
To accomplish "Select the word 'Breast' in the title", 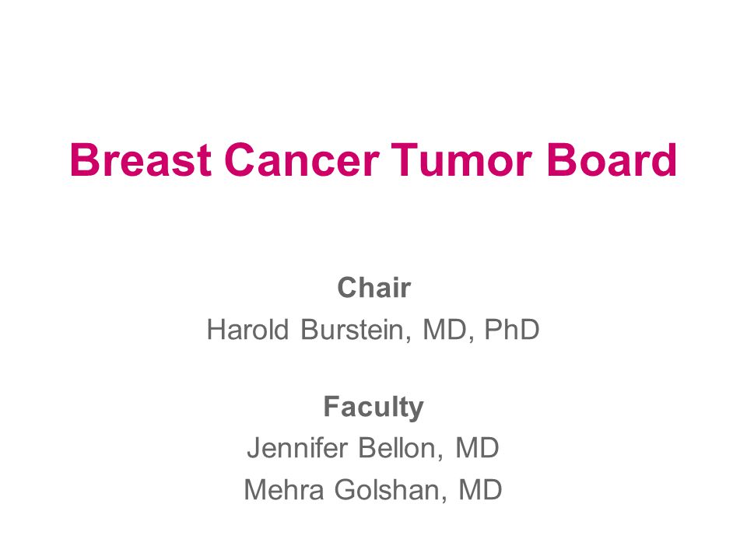I will click(x=141, y=160).
